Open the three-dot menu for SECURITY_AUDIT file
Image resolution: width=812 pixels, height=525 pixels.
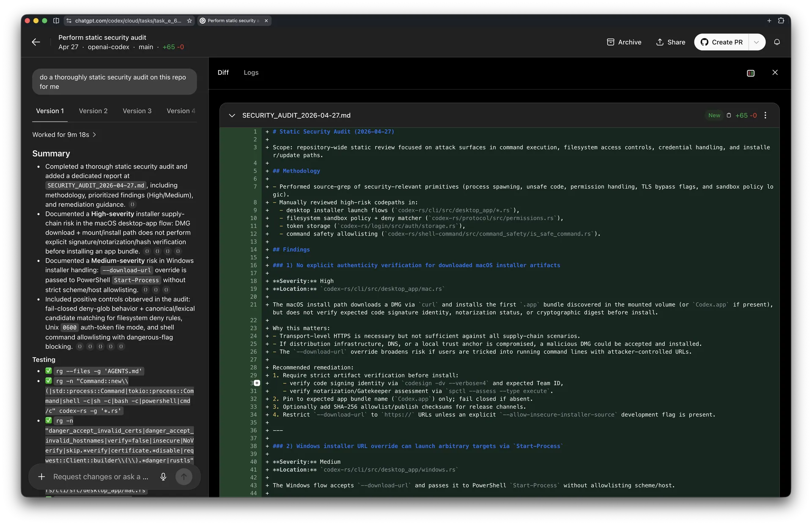tap(765, 115)
